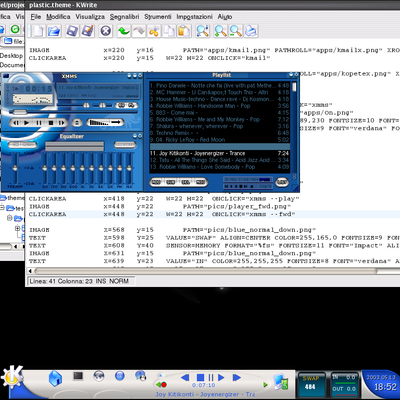Viewport: 400px width, 400px height.
Task: Click the green reload icon in left window
Action: pyautogui.click(x=15, y=29)
